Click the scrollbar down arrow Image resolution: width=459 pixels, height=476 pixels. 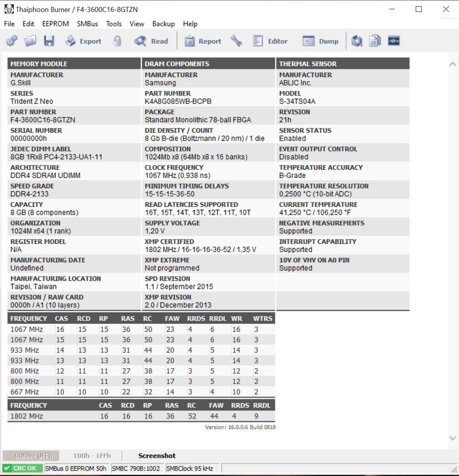click(x=452, y=438)
